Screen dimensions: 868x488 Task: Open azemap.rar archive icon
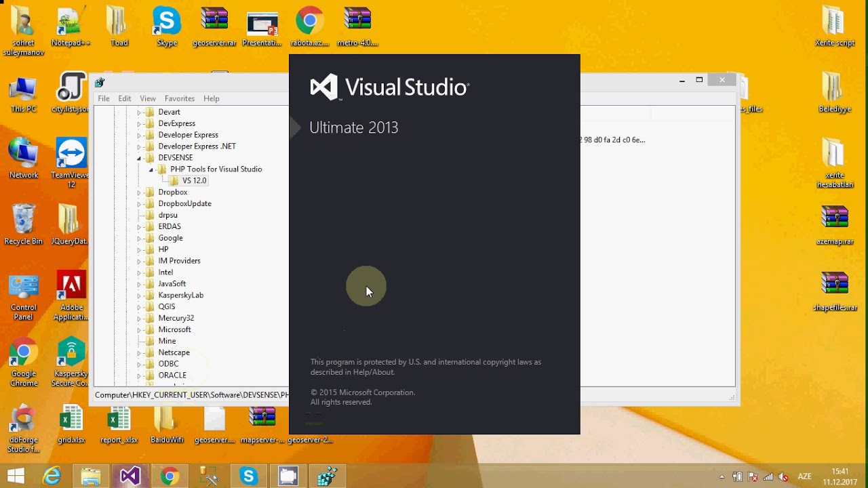(x=835, y=226)
